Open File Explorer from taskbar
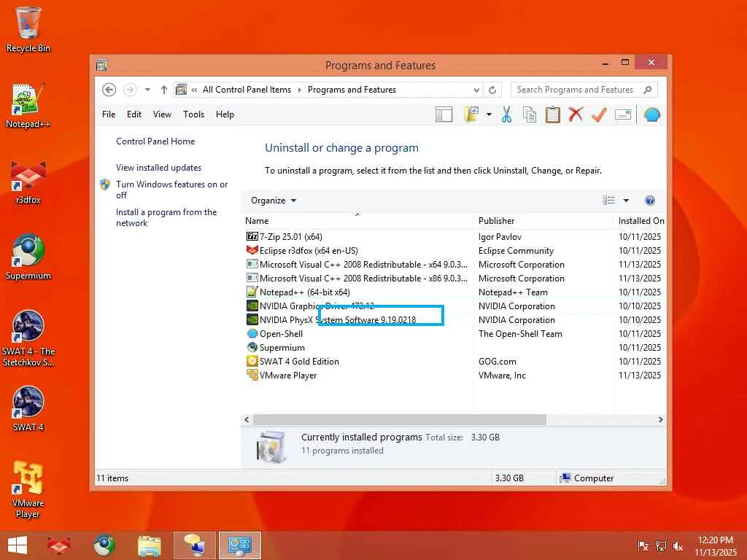747x560 pixels. [x=150, y=545]
